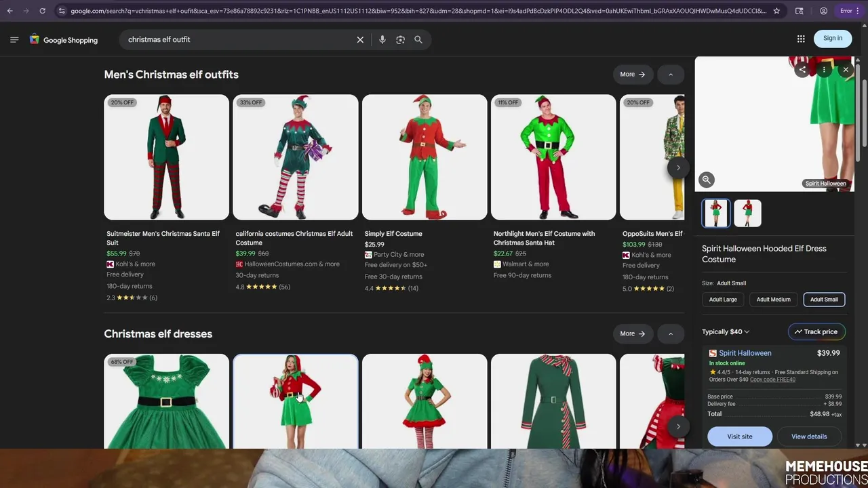
Task: Clear the search query text
Action: (x=360, y=40)
